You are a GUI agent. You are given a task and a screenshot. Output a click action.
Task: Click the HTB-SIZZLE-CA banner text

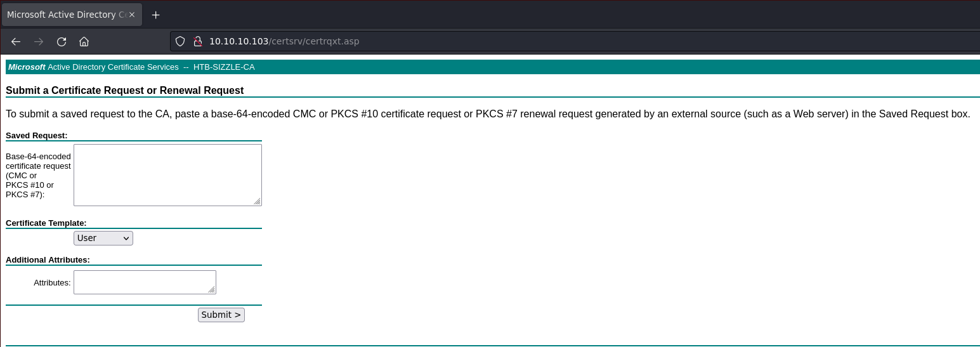224,67
